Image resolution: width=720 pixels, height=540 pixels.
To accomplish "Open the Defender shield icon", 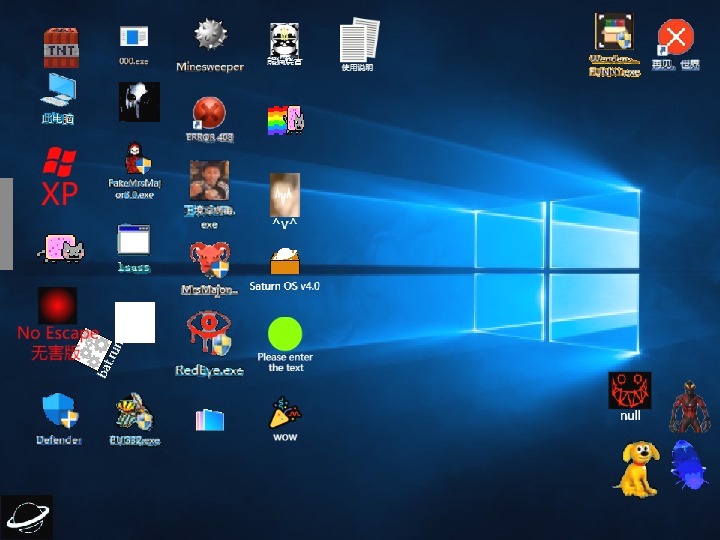I will click(60, 411).
